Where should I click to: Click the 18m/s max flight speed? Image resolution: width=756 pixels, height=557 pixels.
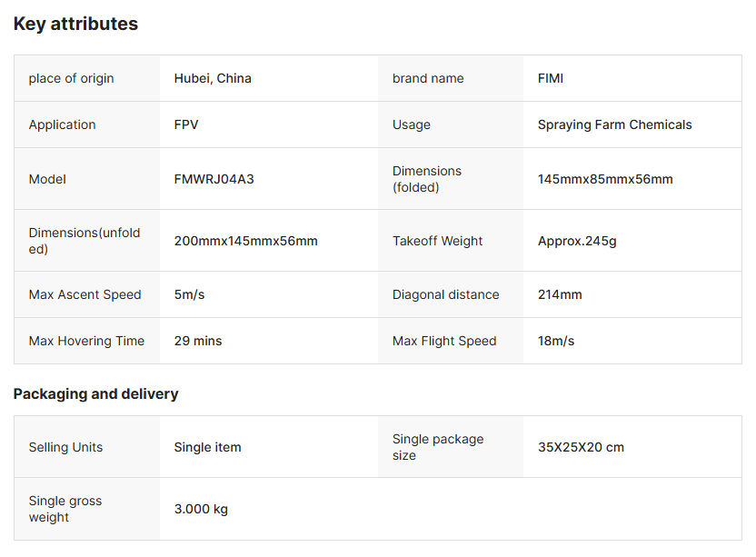tap(556, 341)
